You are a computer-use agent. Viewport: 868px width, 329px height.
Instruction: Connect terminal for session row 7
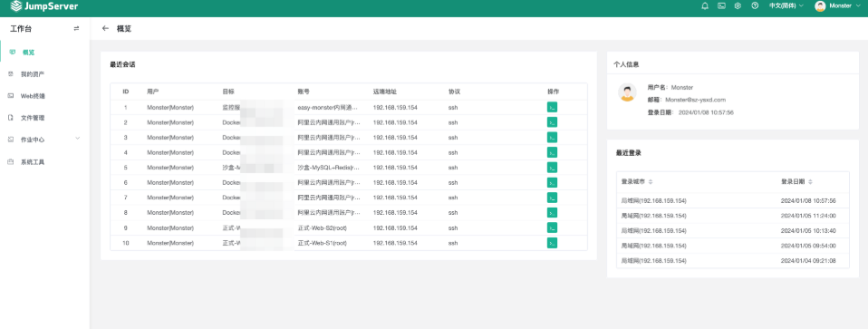click(552, 198)
